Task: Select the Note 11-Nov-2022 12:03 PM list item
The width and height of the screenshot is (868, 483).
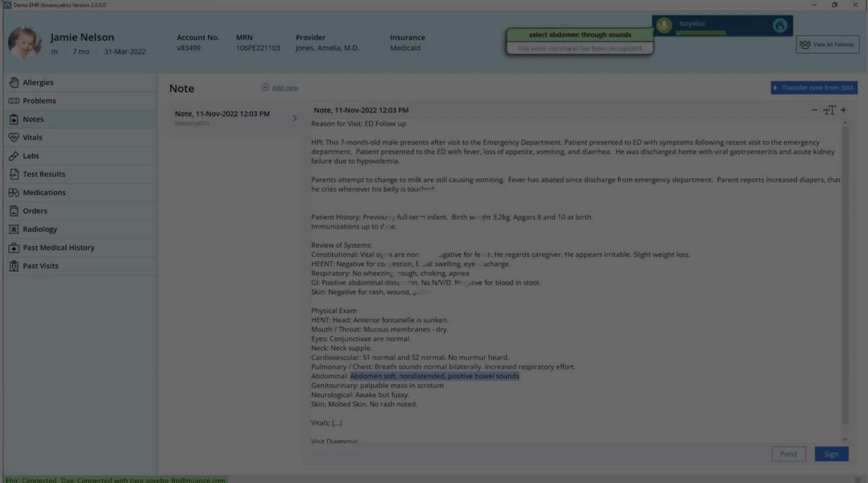Action: tap(234, 118)
